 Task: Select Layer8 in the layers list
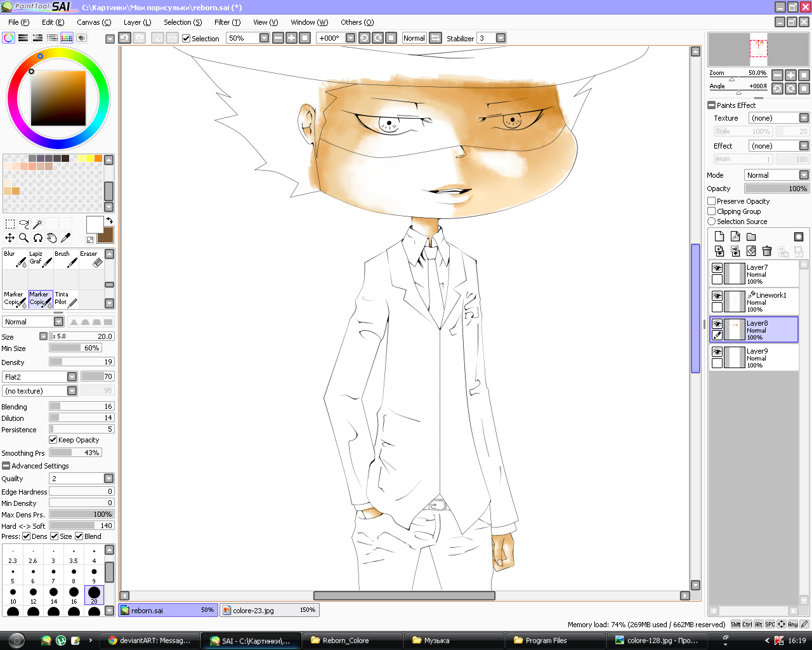tap(754, 330)
